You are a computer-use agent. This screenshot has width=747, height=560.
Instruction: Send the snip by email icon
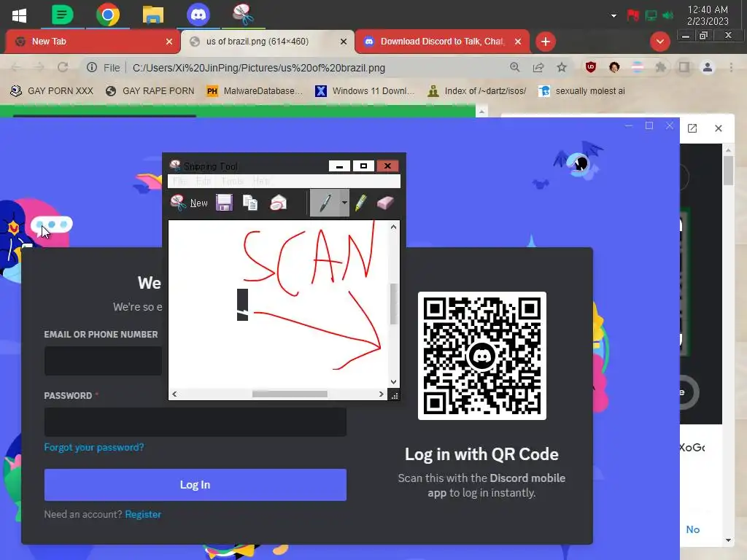point(278,203)
